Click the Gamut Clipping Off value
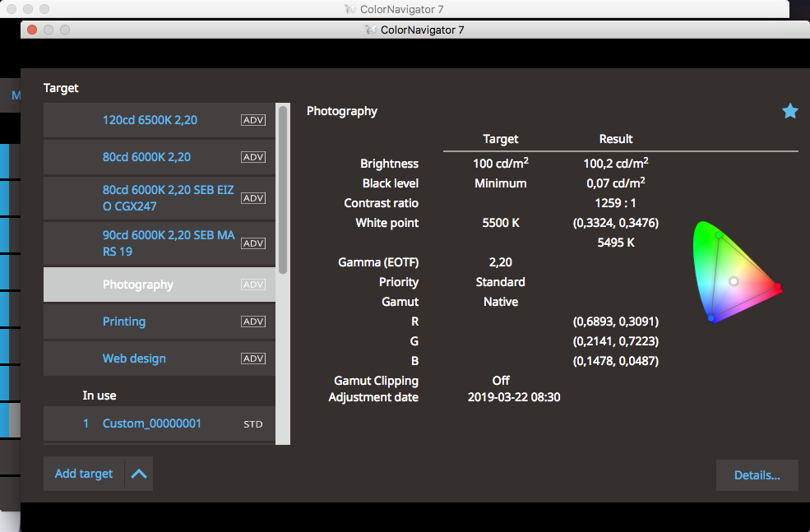This screenshot has height=532, width=810. click(501, 381)
